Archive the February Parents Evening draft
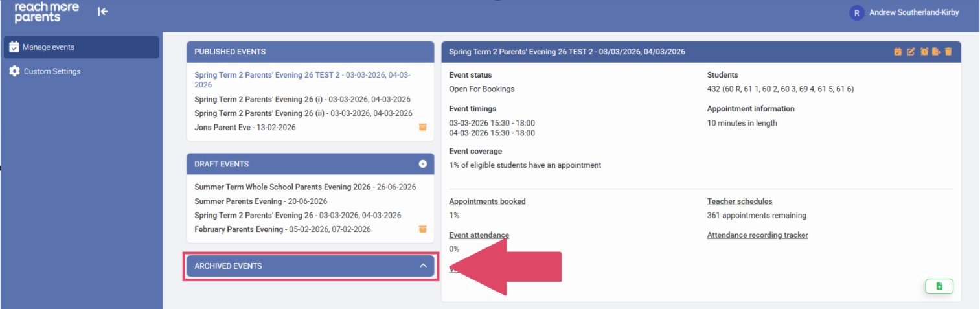Screen dimensions: 980x309 tap(423, 229)
